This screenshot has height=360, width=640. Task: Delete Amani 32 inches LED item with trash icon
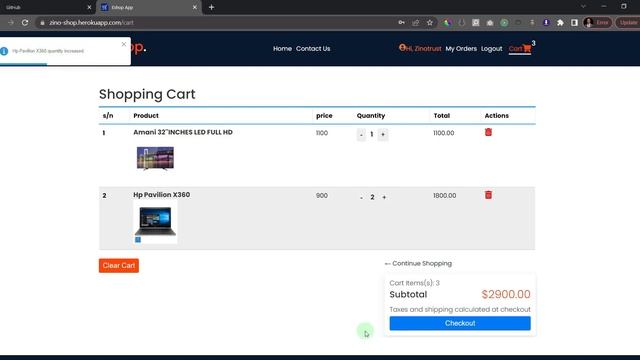click(x=488, y=132)
